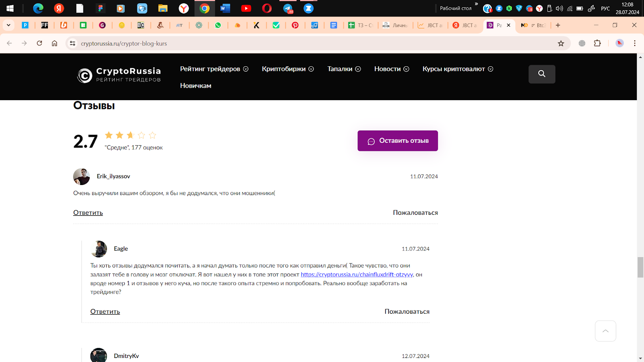
Task: Switch to the 'Личны' tab
Action: pos(395,25)
